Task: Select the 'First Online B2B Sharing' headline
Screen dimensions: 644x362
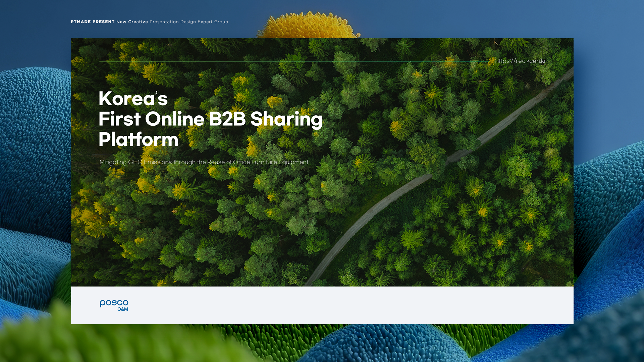Action: (x=210, y=119)
